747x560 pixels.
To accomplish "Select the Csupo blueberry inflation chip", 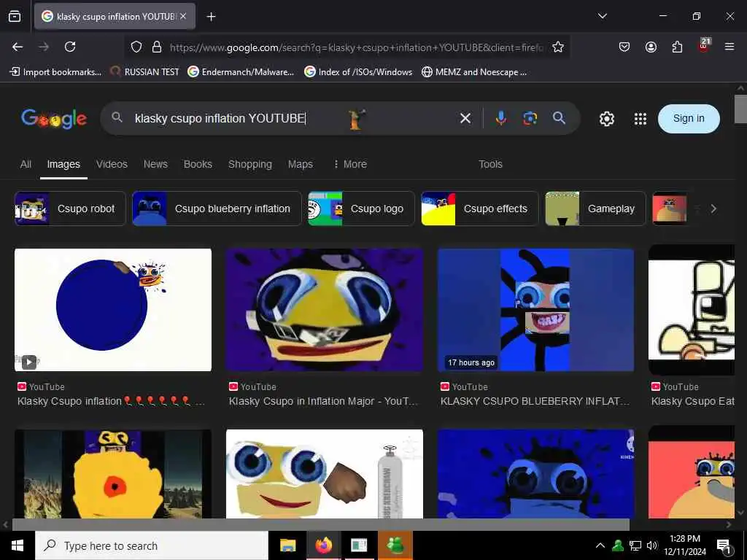I will pos(217,209).
